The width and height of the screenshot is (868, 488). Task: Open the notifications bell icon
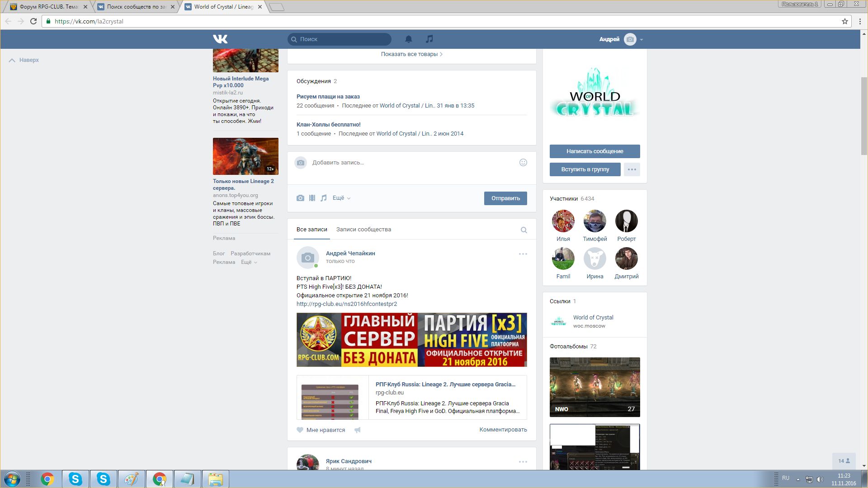pyautogui.click(x=408, y=39)
